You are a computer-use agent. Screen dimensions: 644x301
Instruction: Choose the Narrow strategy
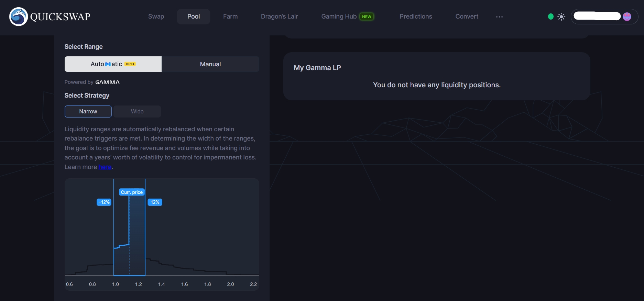(x=88, y=111)
